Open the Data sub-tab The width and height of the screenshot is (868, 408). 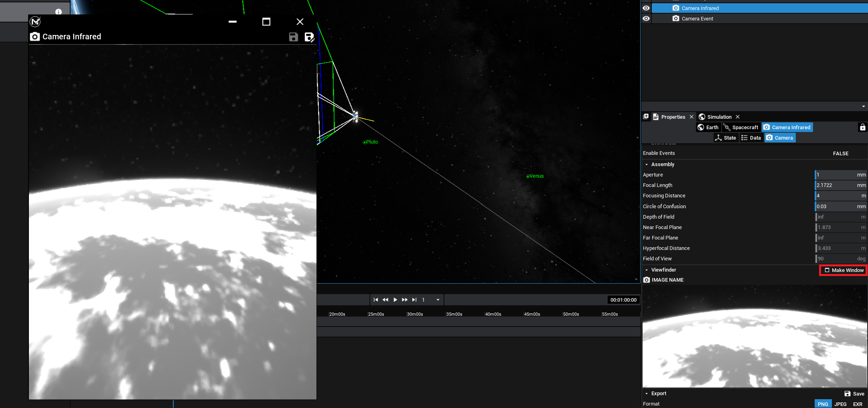tap(751, 138)
